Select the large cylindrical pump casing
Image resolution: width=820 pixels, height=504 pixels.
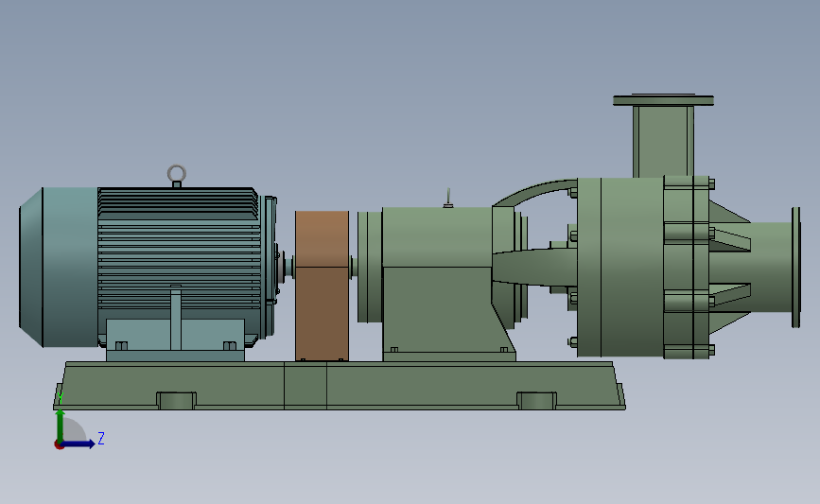620,268
